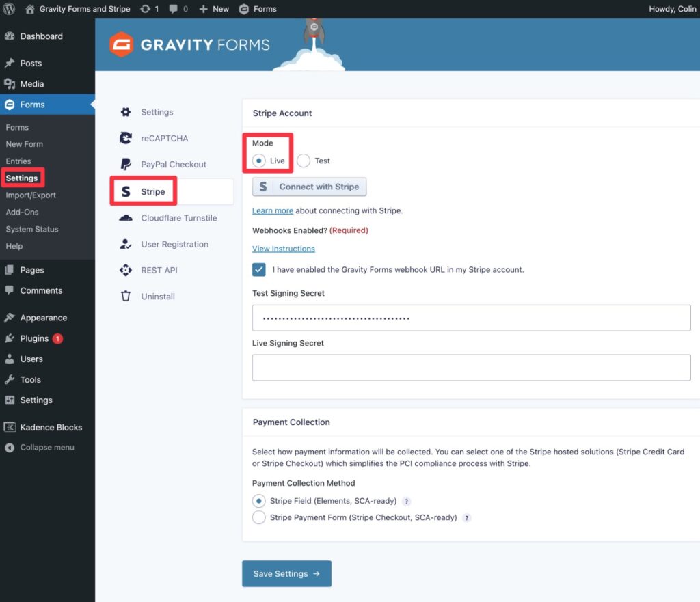Uncheck the Gravity Forms webhook confirmation checkbox

(x=258, y=269)
